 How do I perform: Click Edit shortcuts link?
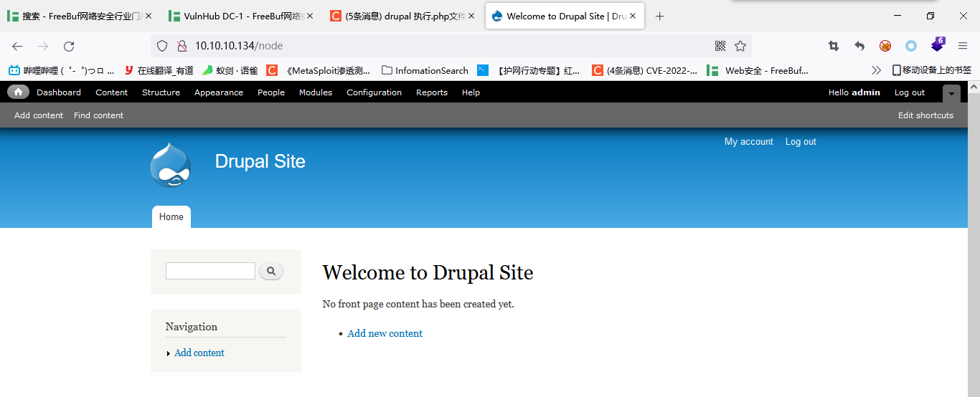(x=925, y=115)
